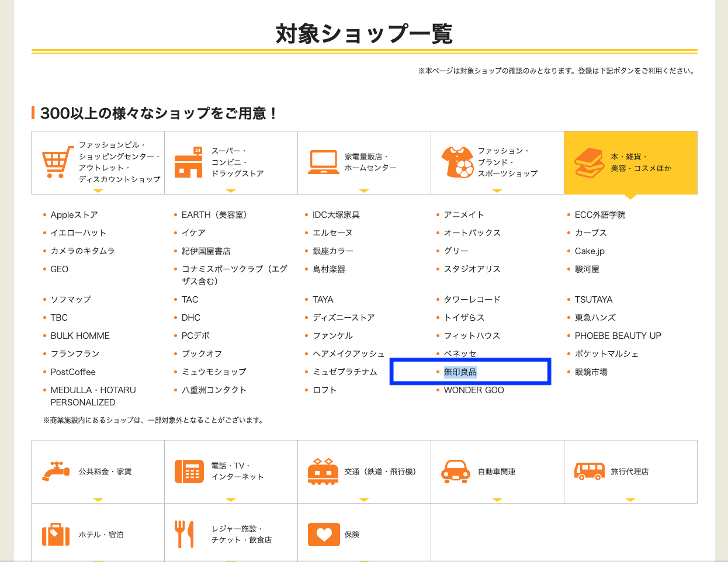Click the 島村楽器 shop entry
The width and height of the screenshot is (728, 562).
point(329,269)
